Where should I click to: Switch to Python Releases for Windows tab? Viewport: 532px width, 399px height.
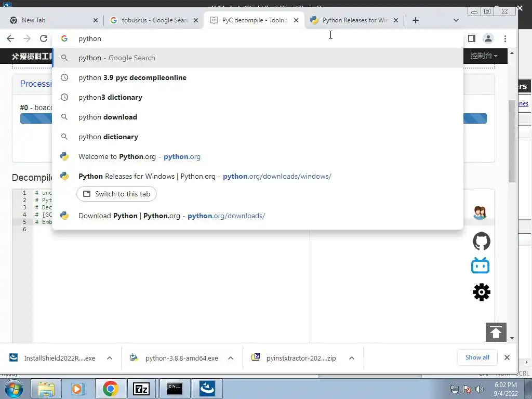354,20
